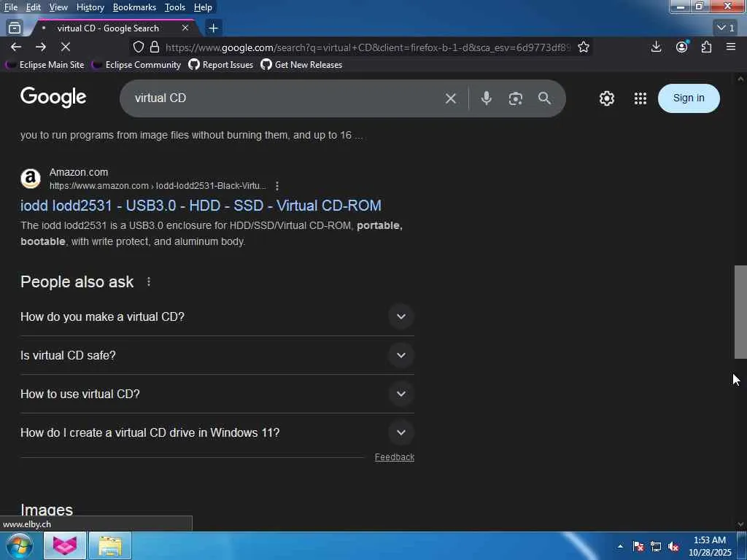The width and height of the screenshot is (747, 560).
Task: Go to Google homepage via logo
Action: point(53,97)
